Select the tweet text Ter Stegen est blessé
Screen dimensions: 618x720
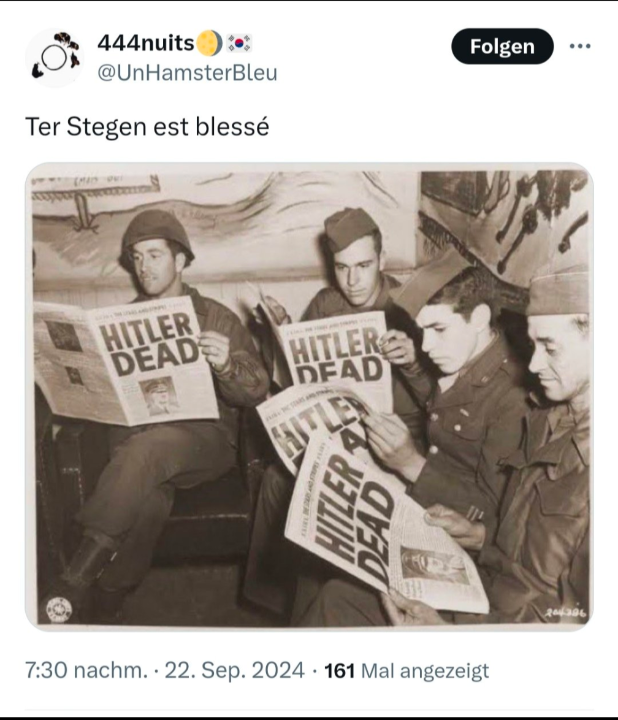pyautogui.click(x=147, y=127)
